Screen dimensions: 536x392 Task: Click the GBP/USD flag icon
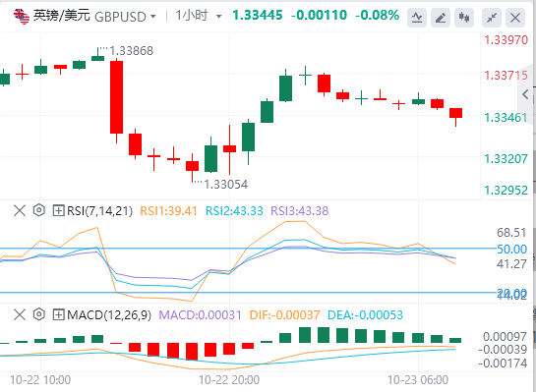pos(22,17)
